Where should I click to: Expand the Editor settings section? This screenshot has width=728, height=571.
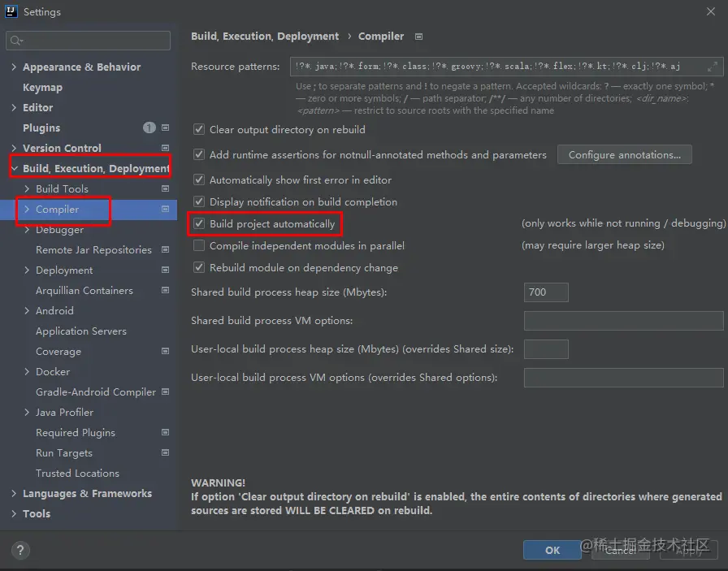pos(14,107)
